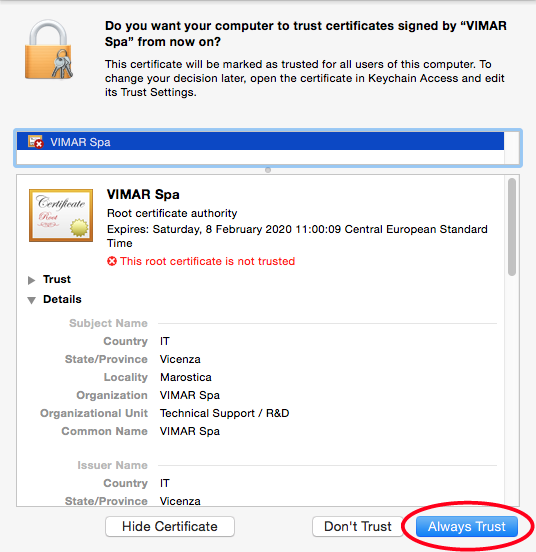This screenshot has height=552, width=536.
Task: Click the red not trusted warning text
Action: 207,261
